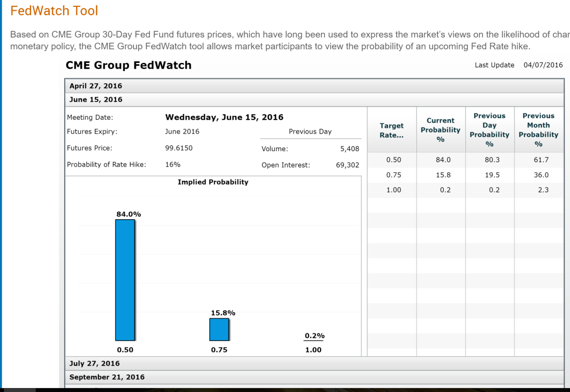The image size is (570, 392).
Task: Click the 0.75 chart axis label
Action: (219, 350)
